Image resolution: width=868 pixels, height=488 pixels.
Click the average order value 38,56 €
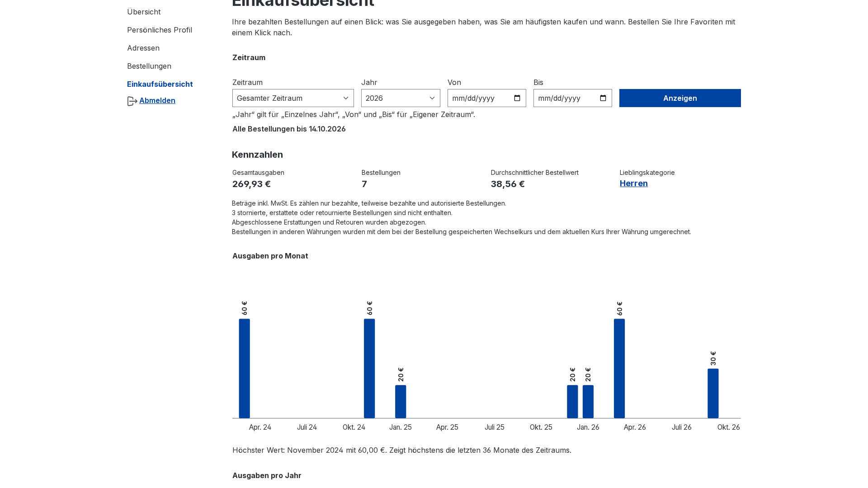tap(508, 184)
